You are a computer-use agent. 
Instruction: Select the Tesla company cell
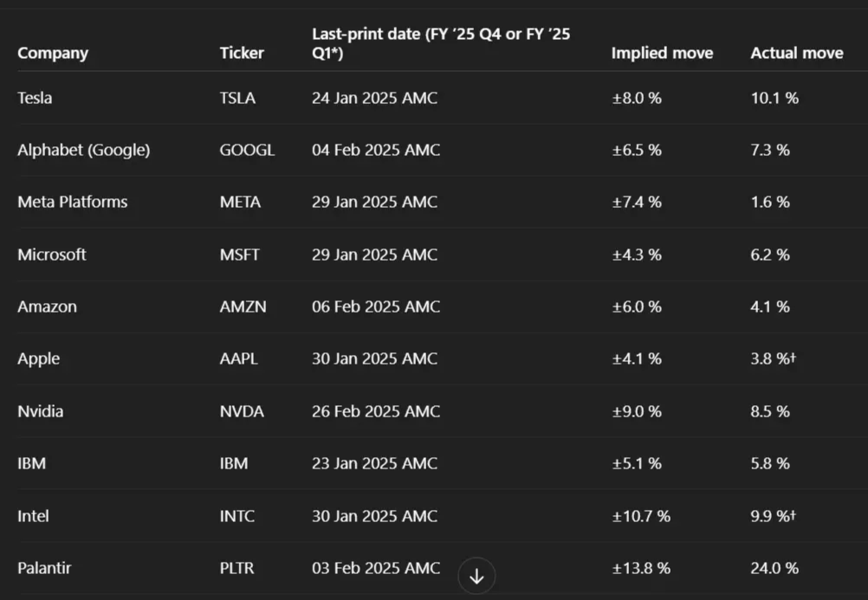coord(35,98)
